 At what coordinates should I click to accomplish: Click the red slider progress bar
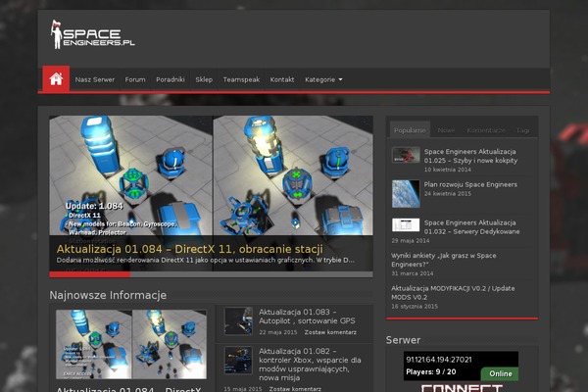point(90,274)
